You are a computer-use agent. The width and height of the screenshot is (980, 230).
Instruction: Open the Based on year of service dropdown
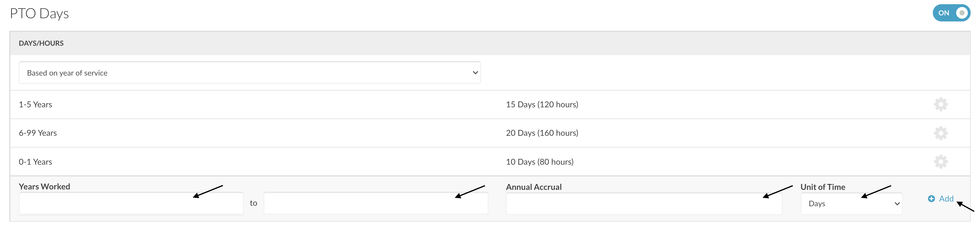250,73
